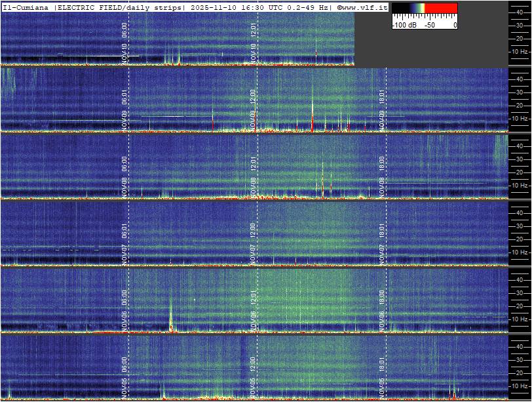Screen dimensions: 532x402
Task: Select the 12:00 time marker on NOV 09 strip
Action: 254,97
